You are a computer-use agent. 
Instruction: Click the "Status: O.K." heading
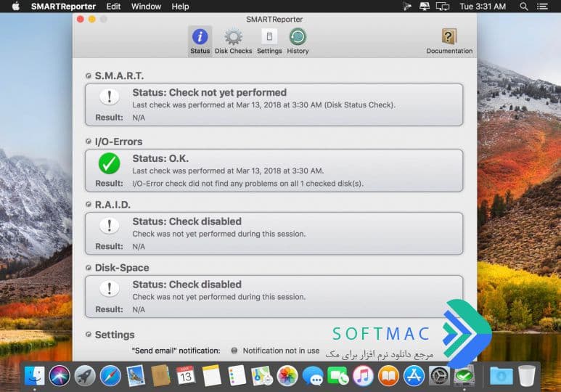coord(160,158)
